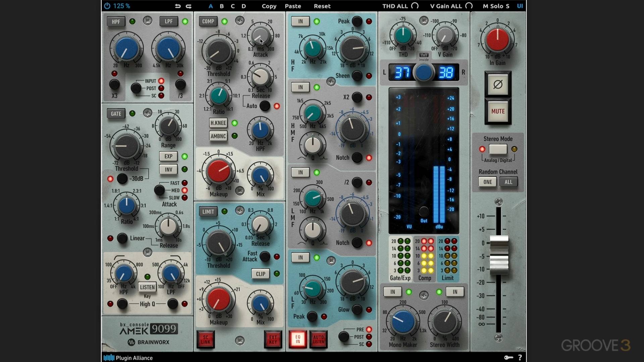Select preset slot D

click(x=244, y=6)
